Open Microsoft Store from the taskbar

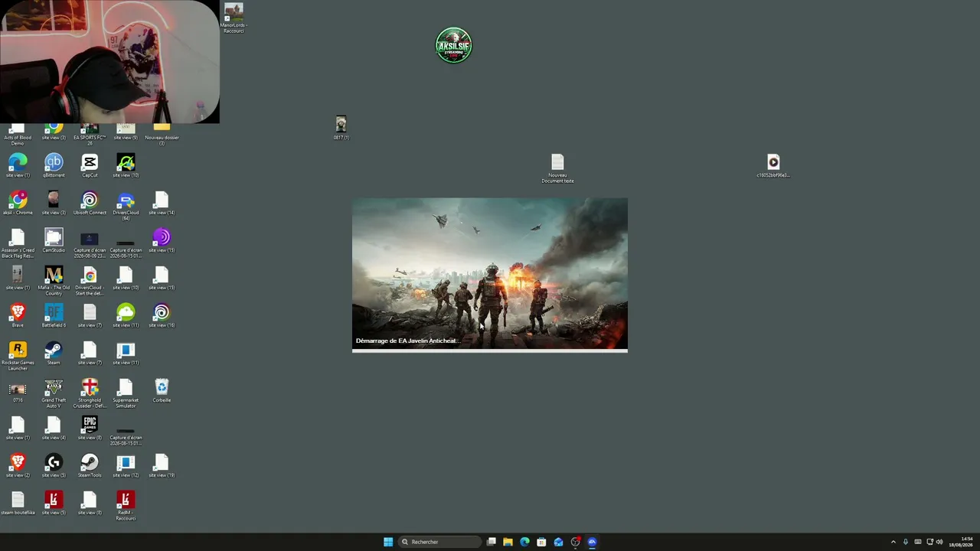coord(541,542)
